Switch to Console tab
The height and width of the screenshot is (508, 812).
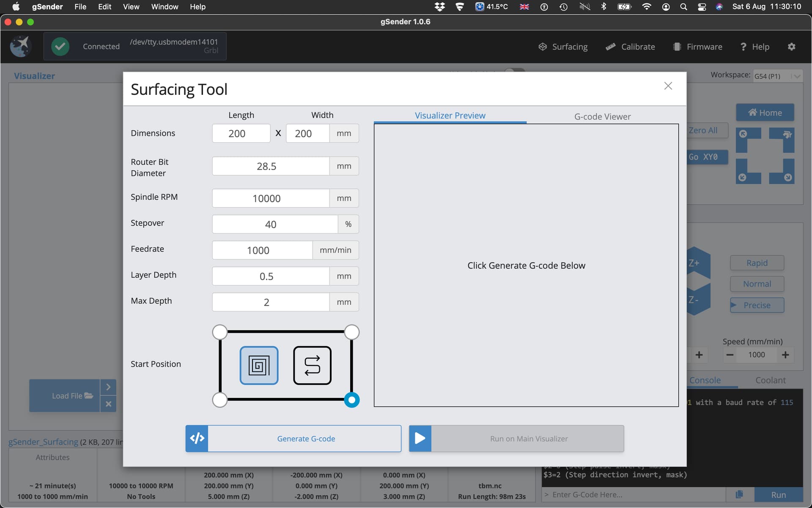pyautogui.click(x=705, y=380)
